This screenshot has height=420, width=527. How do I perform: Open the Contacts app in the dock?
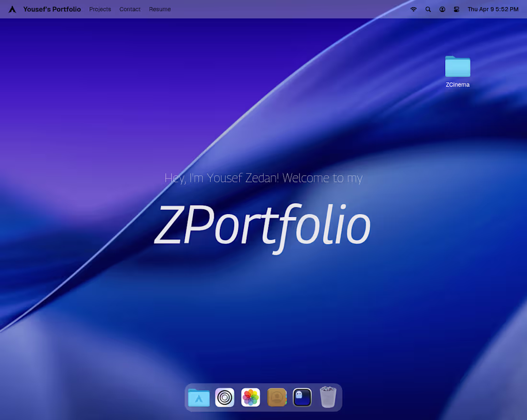click(x=276, y=397)
